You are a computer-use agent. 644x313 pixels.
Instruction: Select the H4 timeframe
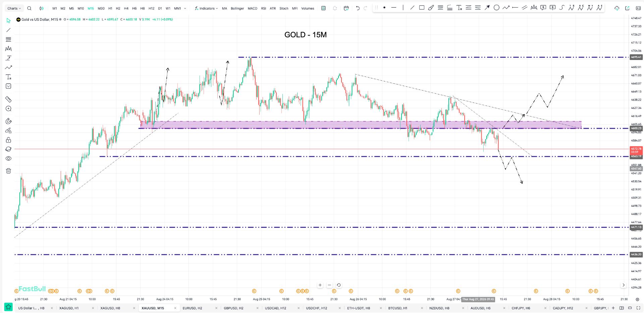[x=126, y=8]
